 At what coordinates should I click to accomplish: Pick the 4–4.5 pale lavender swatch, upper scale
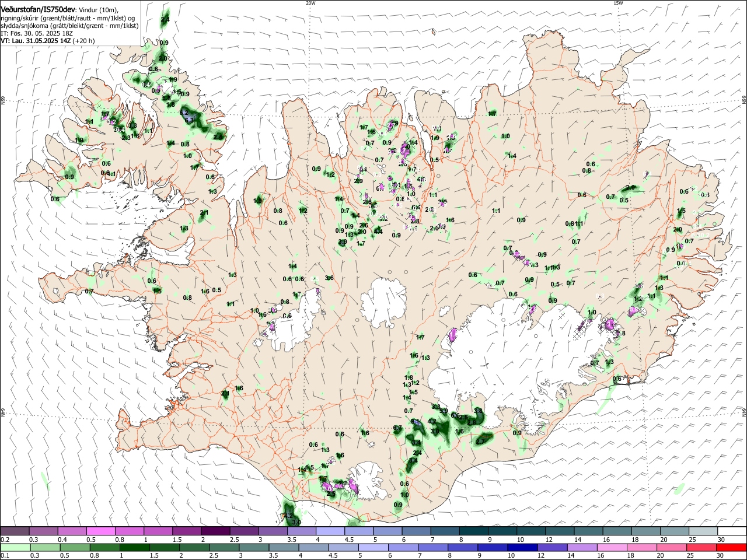pyautogui.click(x=329, y=531)
